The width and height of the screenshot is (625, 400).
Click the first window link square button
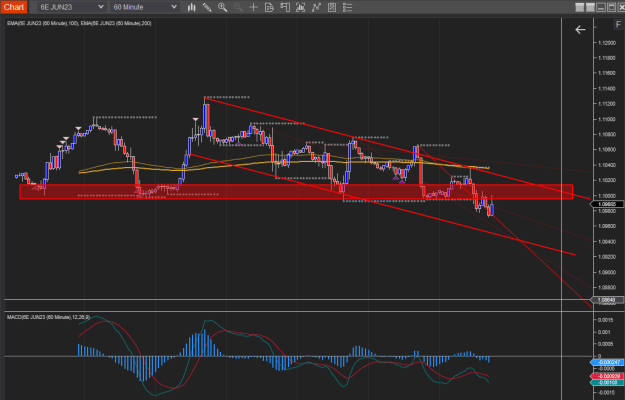[580, 7]
